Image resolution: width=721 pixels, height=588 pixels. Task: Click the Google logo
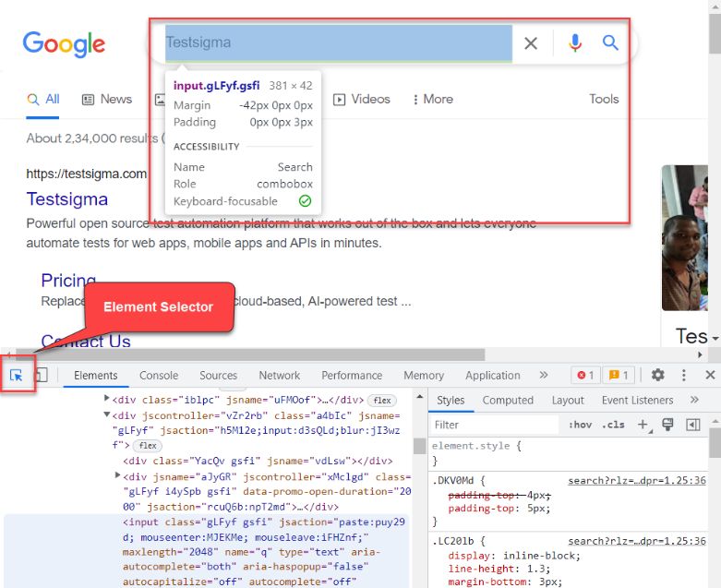click(64, 44)
